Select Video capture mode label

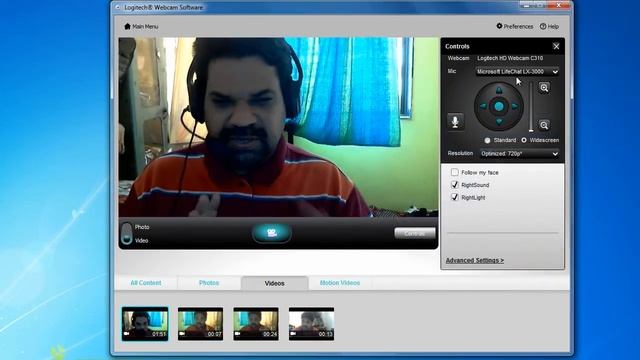click(141, 240)
